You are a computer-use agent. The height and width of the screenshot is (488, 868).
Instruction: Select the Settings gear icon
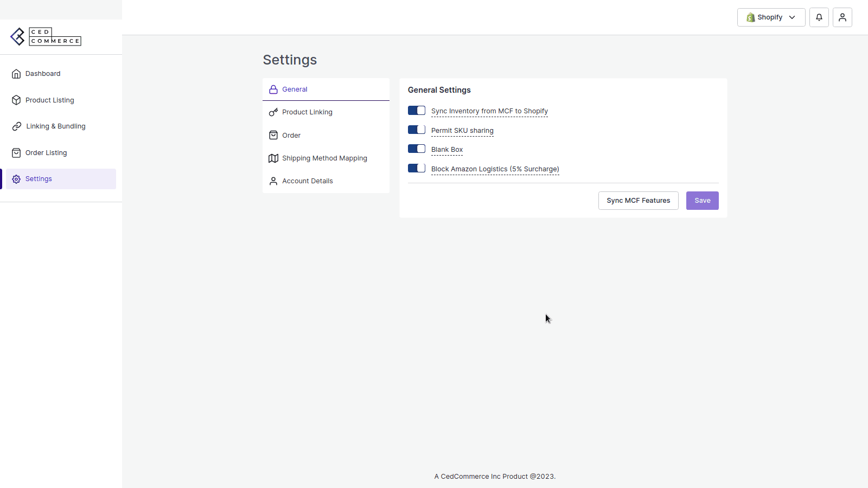pos(16,178)
